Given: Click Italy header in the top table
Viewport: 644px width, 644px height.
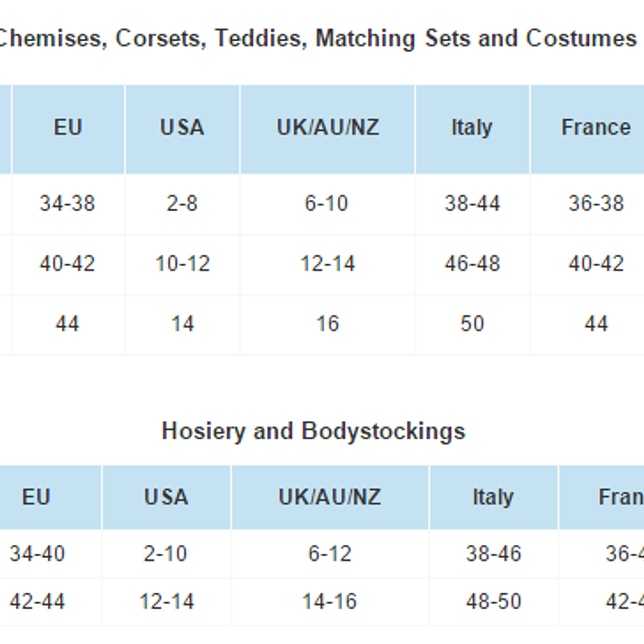Looking at the screenshot, I should pos(472,128).
